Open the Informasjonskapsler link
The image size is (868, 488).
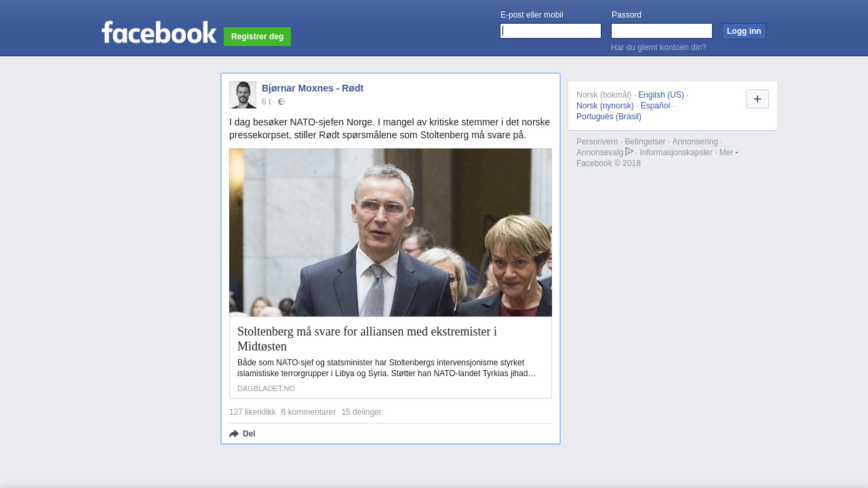point(676,152)
